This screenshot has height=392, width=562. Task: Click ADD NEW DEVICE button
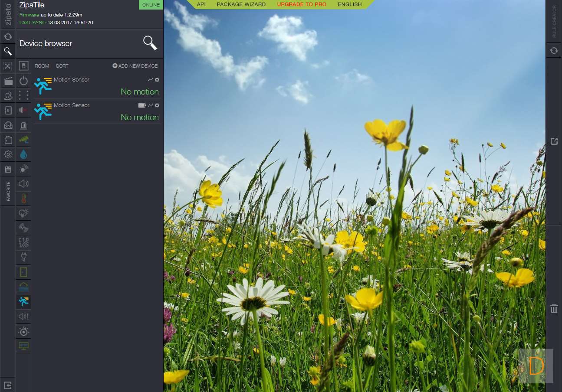[x=135, y=66]
